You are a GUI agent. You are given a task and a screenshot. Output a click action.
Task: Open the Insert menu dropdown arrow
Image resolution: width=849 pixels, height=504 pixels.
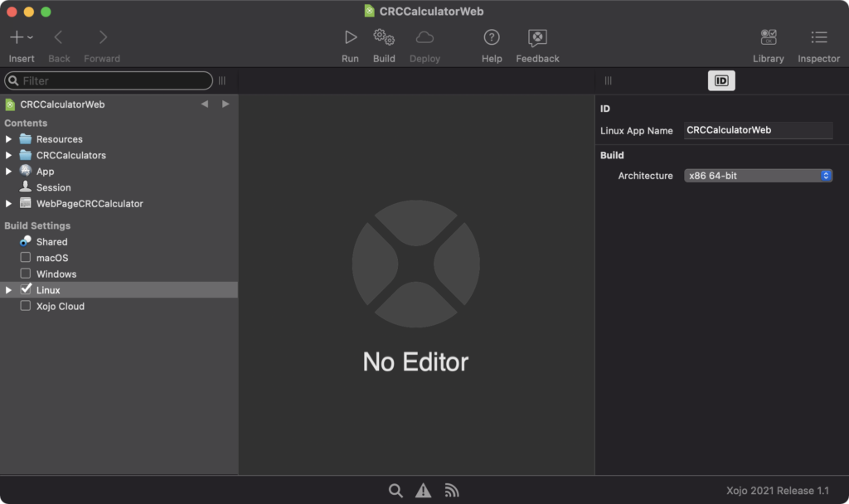pos(31,37)
